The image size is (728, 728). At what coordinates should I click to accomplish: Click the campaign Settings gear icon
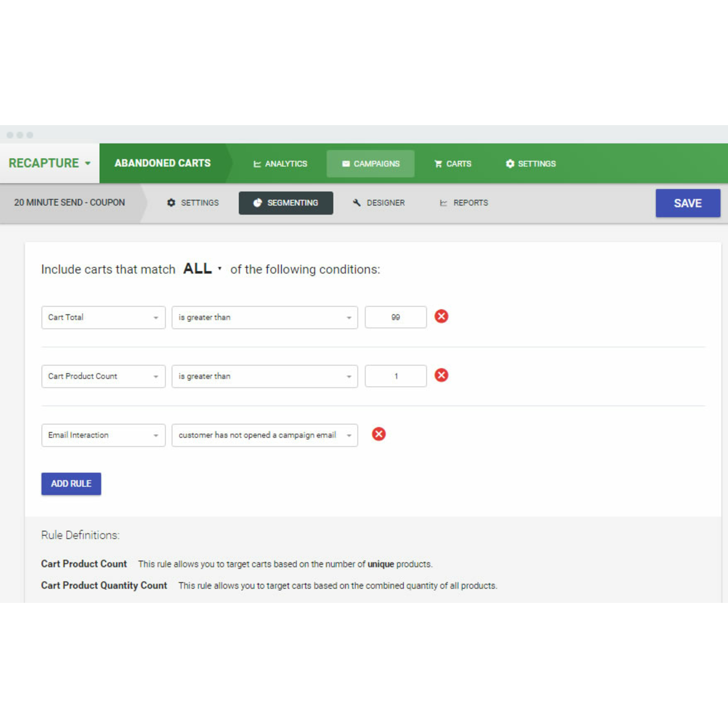tap(171, 202)
